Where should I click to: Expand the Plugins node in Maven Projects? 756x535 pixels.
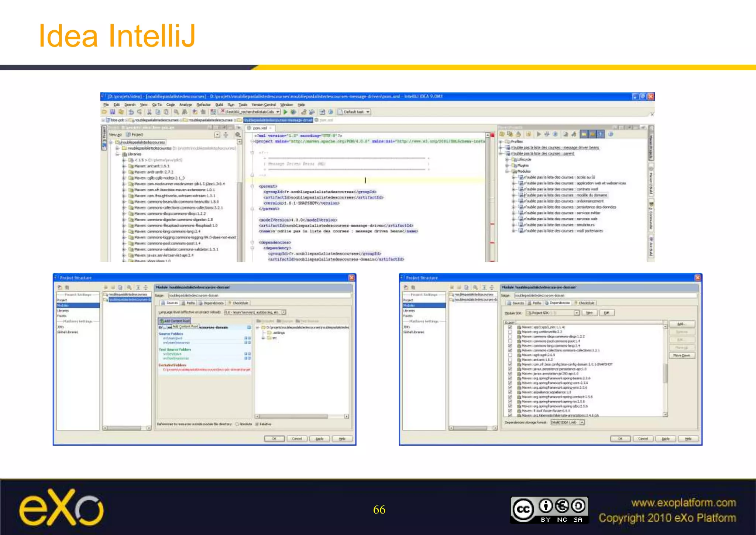coord(507,166)
